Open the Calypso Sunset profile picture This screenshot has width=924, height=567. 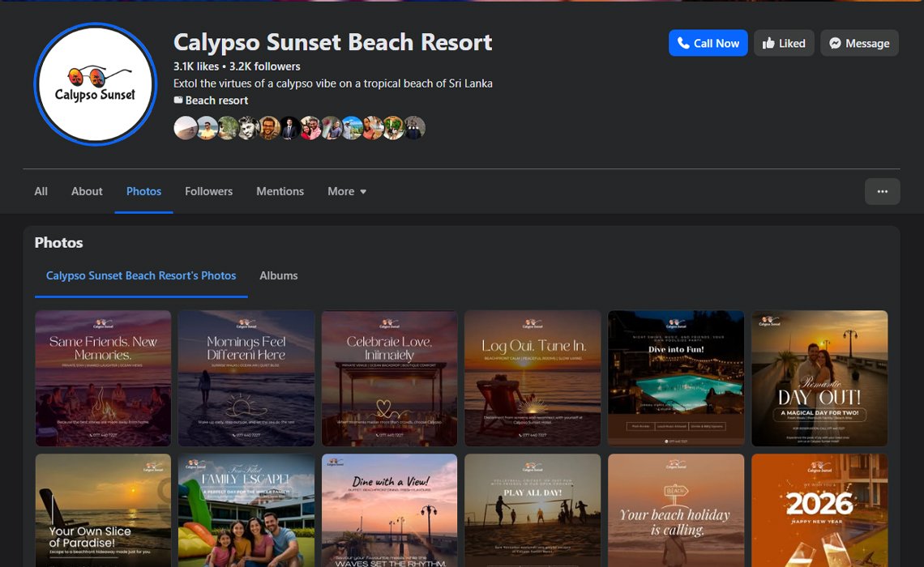click(96, 84)
